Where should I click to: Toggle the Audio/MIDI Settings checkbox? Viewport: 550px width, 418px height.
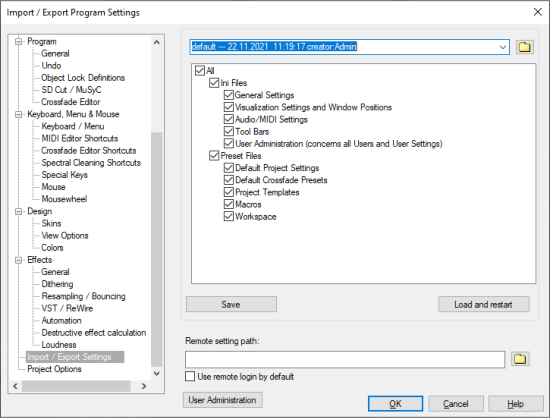(229, 119)
